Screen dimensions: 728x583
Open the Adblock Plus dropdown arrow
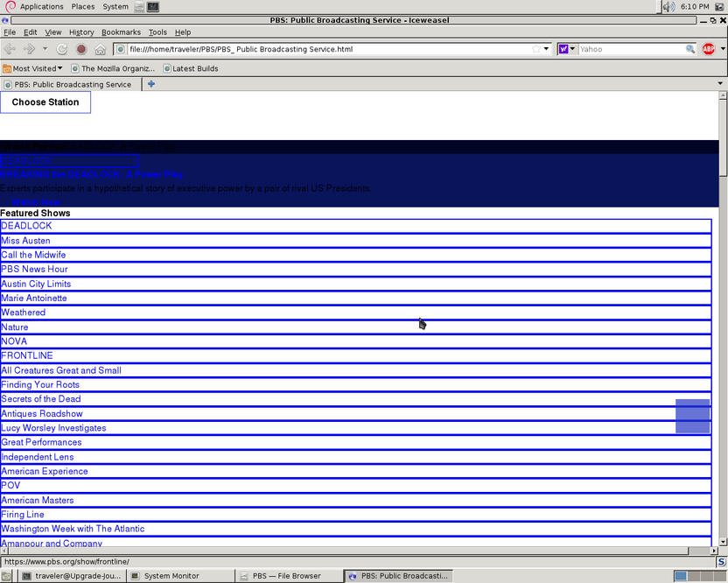coord(723,49)
